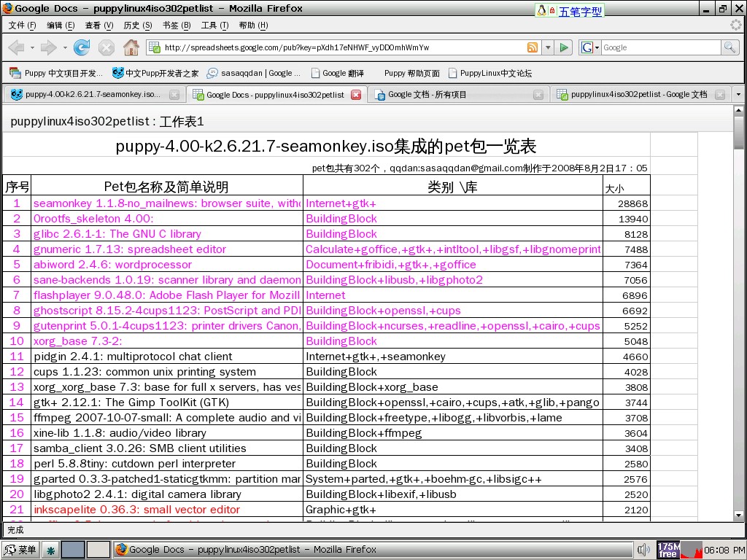Open the 书签 (B) bookmarks menu
The width and height of the screenshot is (747, 560).
176,25
